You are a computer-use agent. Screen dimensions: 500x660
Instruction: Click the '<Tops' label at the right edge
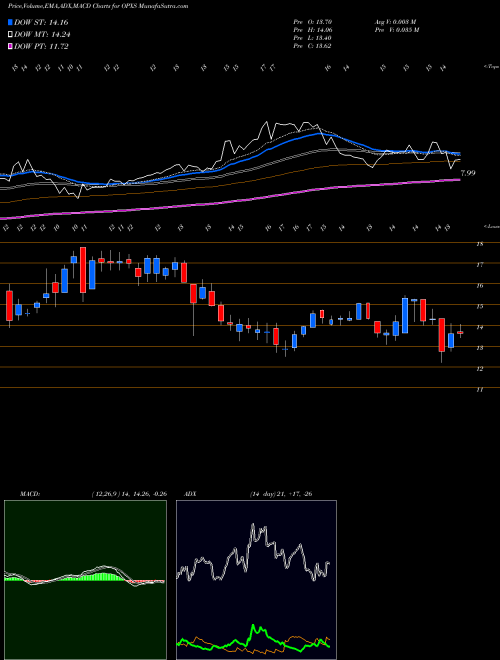[492, 67]
